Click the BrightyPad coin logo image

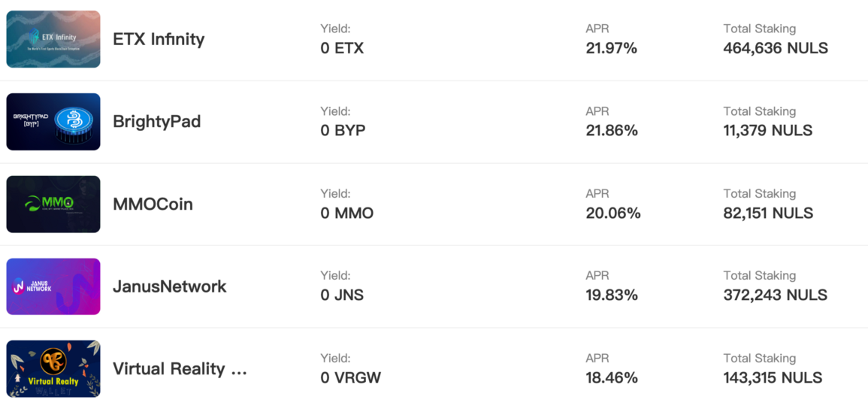[53, 122]
